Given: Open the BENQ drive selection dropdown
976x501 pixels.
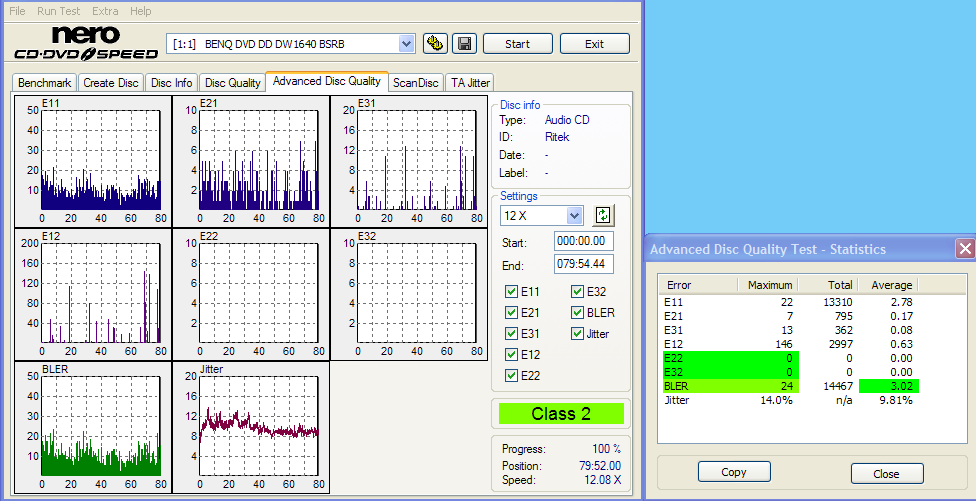Looking at the screenshot, I should click(406, 43).
